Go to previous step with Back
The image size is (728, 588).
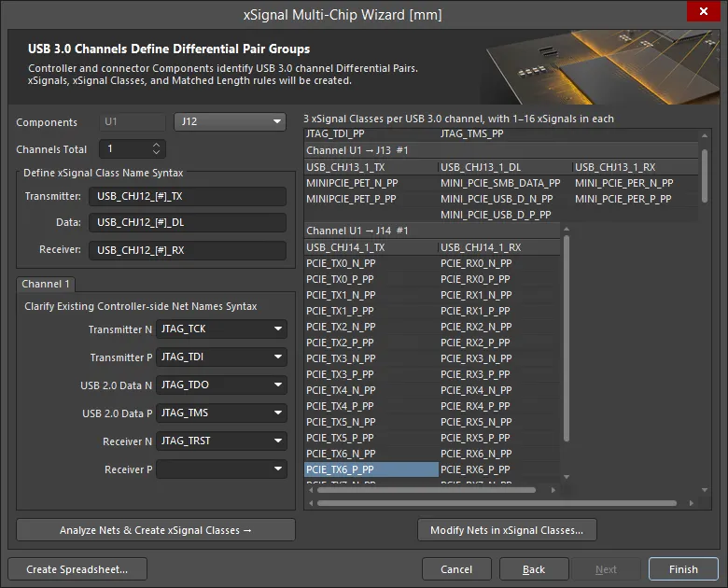coord(534,569)
